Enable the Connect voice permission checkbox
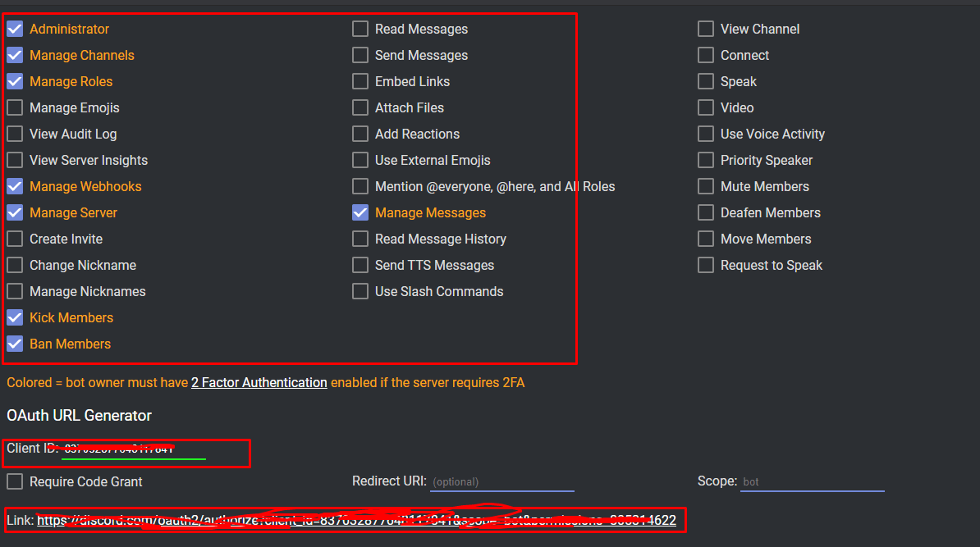Screen dimensions: 980x547 point(706,55)
